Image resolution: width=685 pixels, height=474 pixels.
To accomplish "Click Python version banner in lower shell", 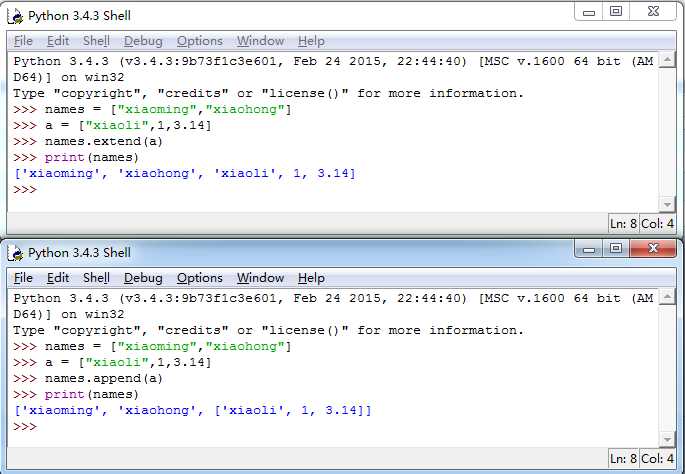I will tap(333, 306).
